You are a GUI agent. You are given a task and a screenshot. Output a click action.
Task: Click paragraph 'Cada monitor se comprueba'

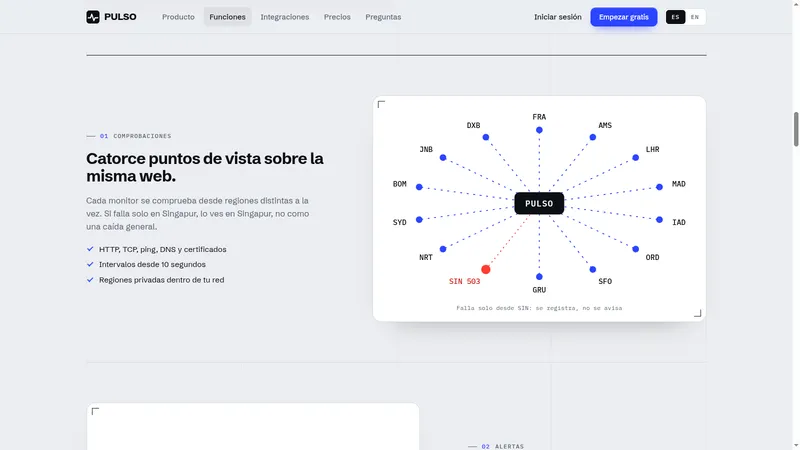tap(198, 214)
